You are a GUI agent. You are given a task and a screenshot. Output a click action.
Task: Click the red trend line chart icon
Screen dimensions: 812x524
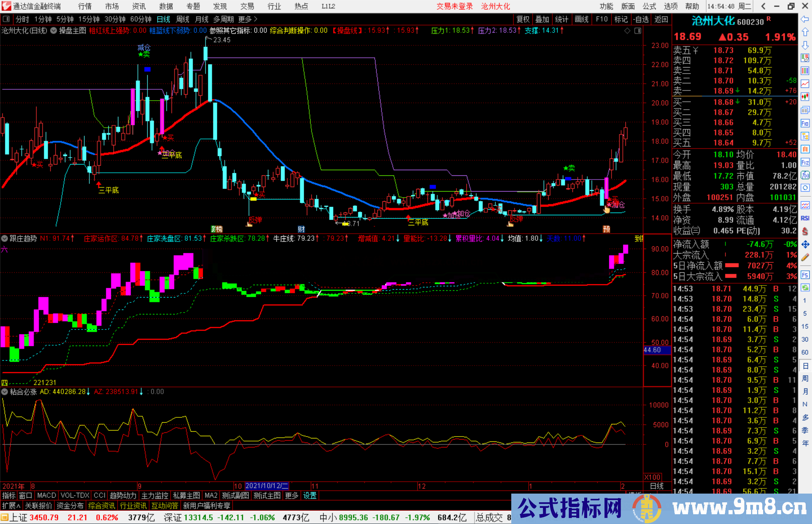point(805,83)
